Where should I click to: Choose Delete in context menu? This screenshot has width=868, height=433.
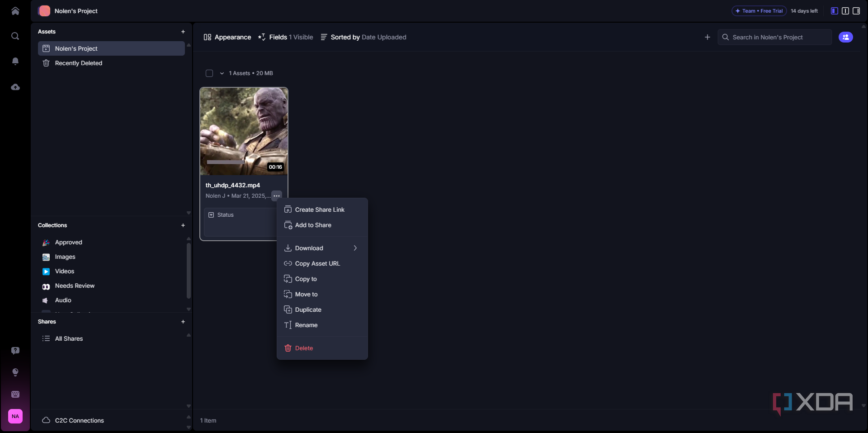(322, 348)
